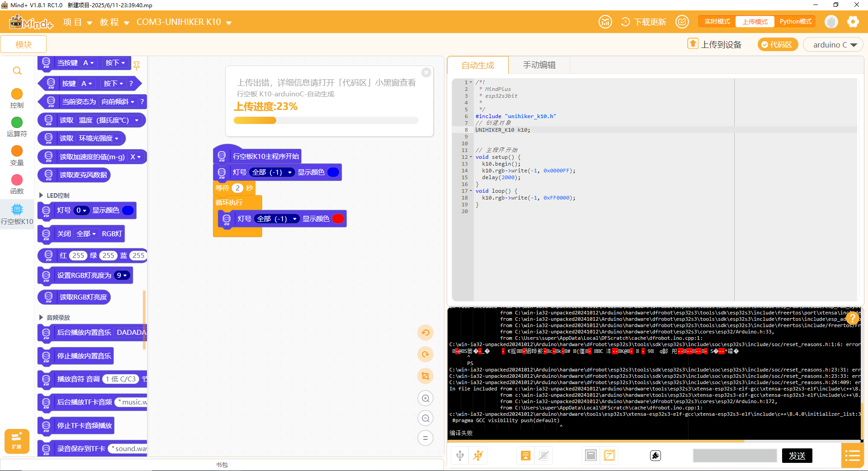Click the 发送 send button
This screenshot has width=868, height=471.
pyautogui.click(x=797, y=456)
